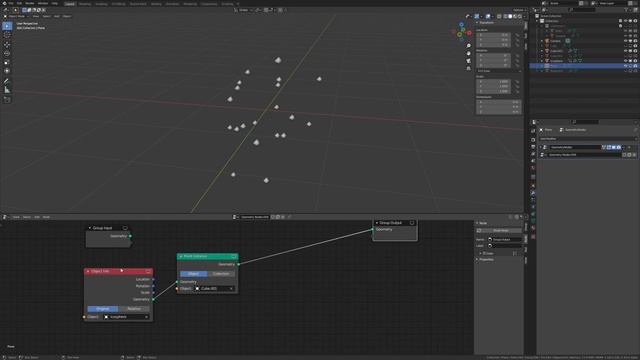Screen dimensions: 640x360
Task: Select the Transform tool
Action: tap(7, 71)
